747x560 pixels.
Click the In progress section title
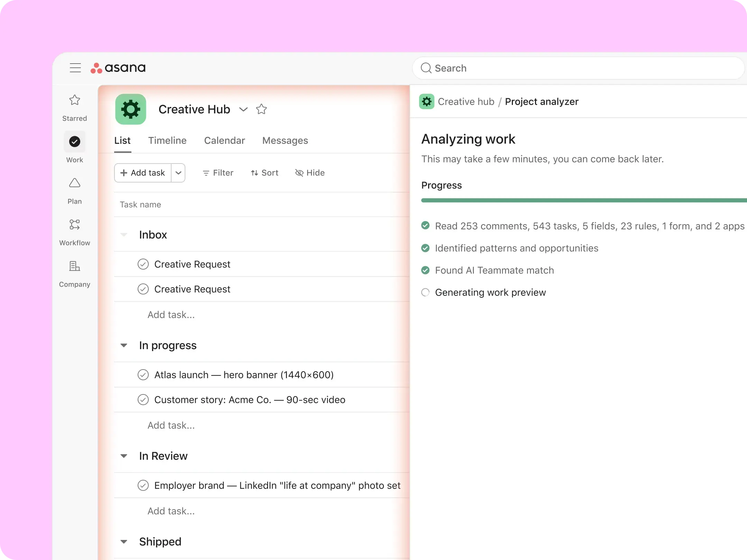(x=168, y=345)
